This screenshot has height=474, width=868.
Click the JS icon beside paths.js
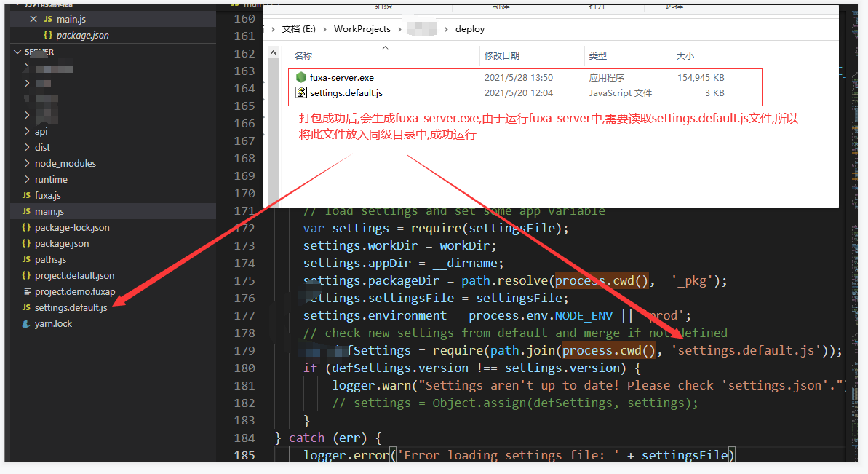pyautogui.click(x=26, y=260)
